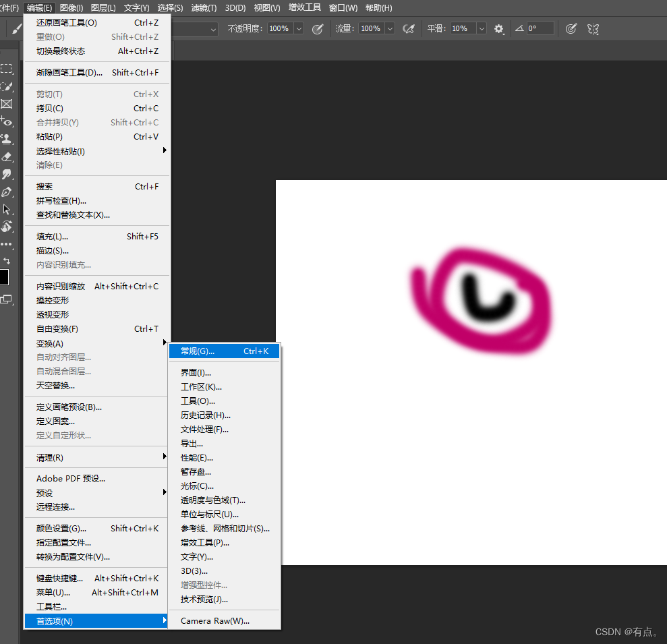
Task: Choose Toggle Last State (切换最终状态)
Action: (97, 51)
